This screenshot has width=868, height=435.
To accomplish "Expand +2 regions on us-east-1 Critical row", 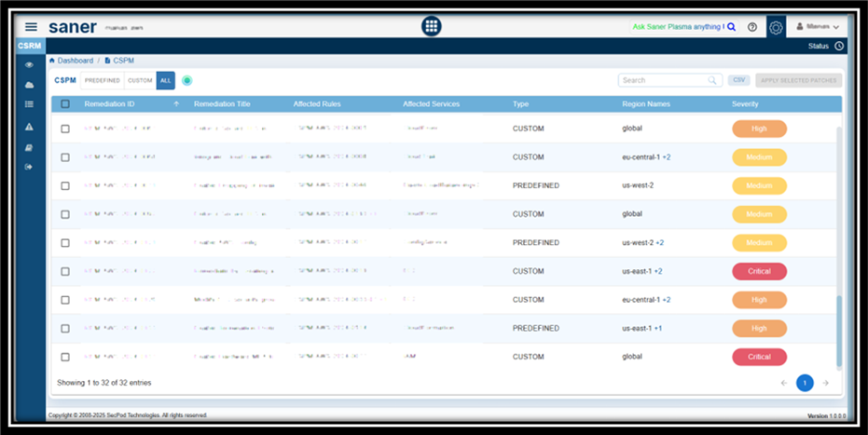I will pyautogui.click(x=658, y=271).
